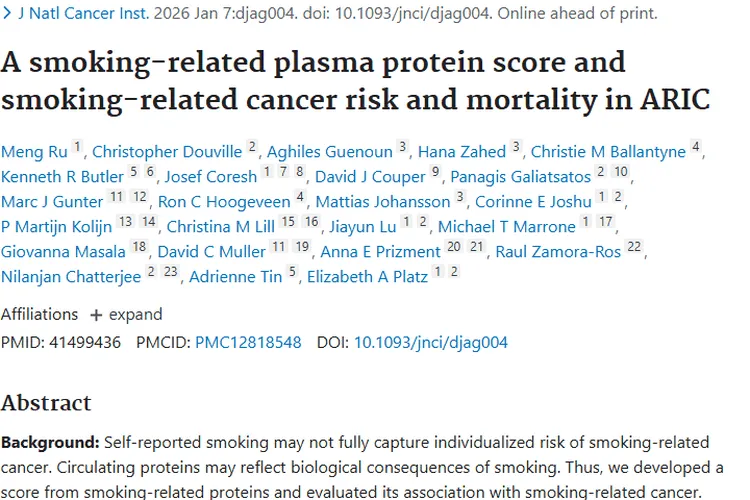This screenshot has height=500, width=750.
Task: Expand the Affiliations section
Action: coord(136,314)
